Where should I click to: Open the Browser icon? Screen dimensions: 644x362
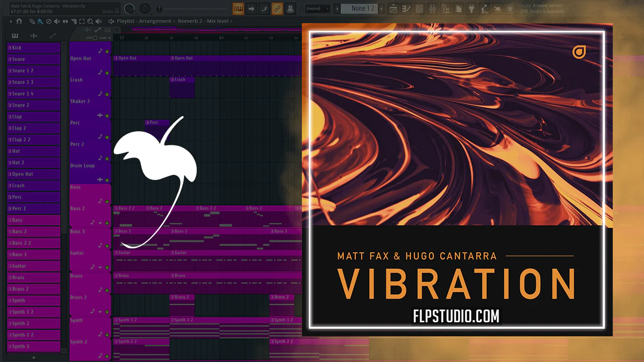coord(445,9)
